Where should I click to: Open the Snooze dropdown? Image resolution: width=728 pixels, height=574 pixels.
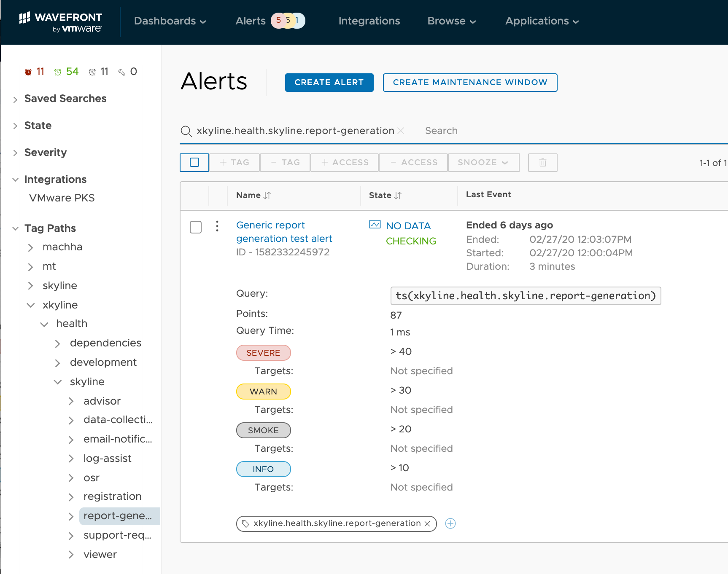[x=483, y=163]
